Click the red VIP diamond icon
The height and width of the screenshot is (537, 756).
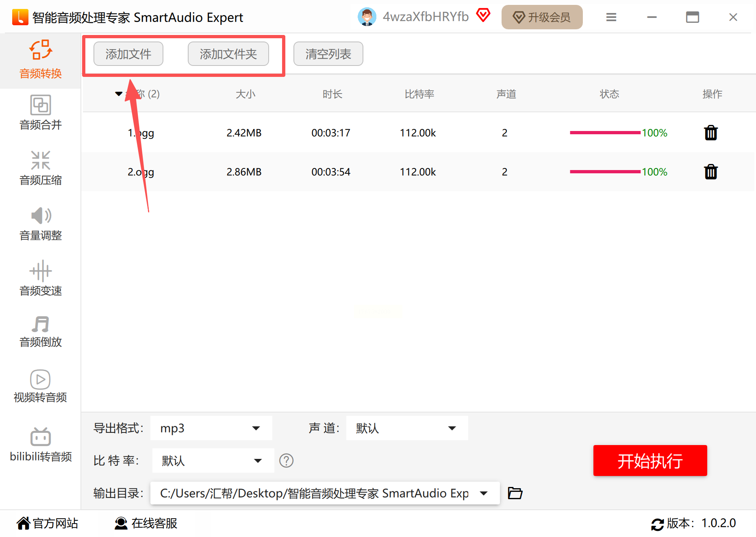click(x=483, y=15)
